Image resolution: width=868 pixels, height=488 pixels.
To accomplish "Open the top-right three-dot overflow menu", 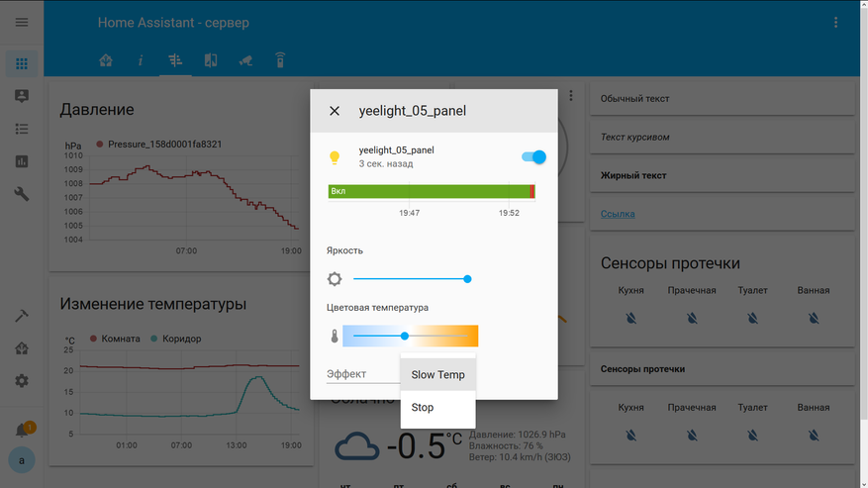I will coord(836,22).
